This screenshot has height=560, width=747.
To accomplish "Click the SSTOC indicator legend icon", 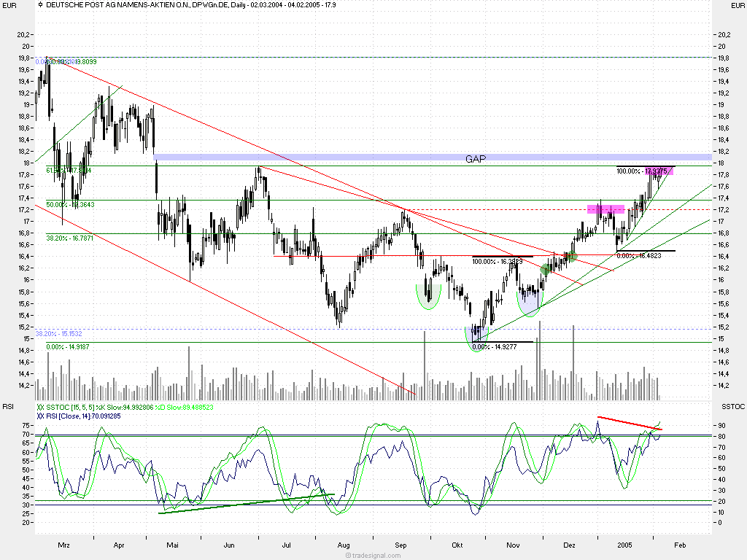I will (x=40, y=408).
